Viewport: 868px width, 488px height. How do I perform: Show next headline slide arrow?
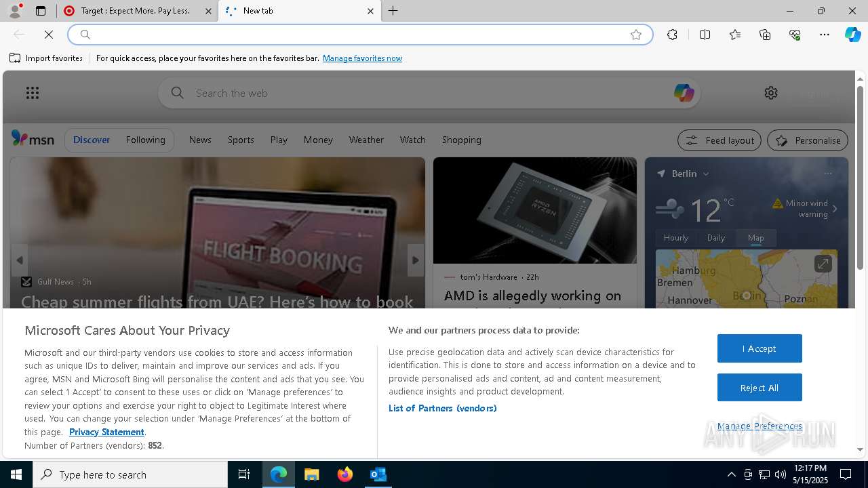(416, 260)
